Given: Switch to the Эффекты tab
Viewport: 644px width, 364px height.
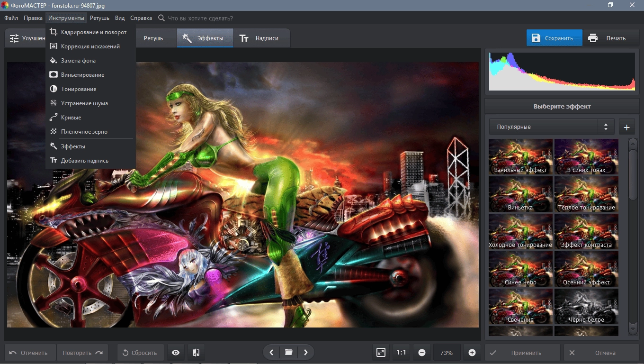Looking at the screenshot, I should [205, 38].
